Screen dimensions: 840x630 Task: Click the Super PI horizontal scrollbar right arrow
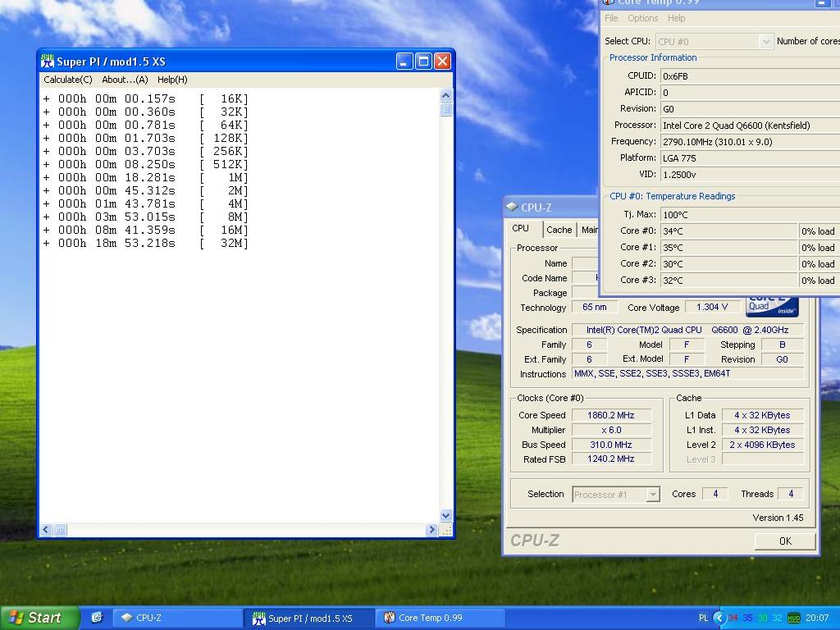pyautogui.click(x=431, y=530)
